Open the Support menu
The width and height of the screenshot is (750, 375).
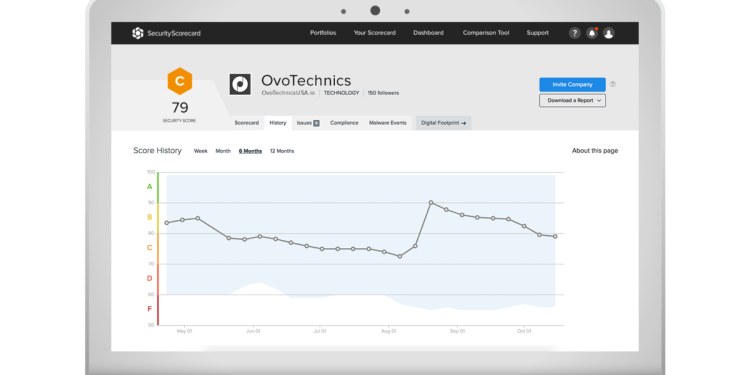pyautogui.click(x=538, y=33)
